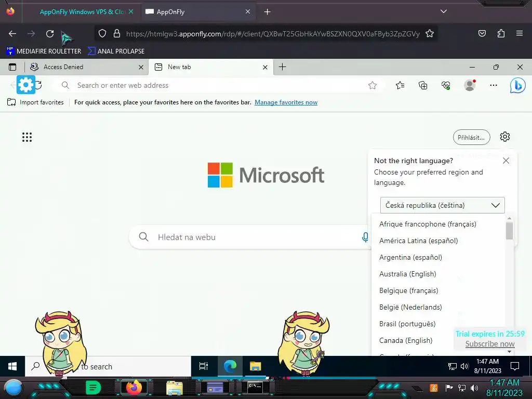The width and height of the screenshot is (532, 399).
Task: Open Firefox extensions puzzle icon
Action: (501, 34)
